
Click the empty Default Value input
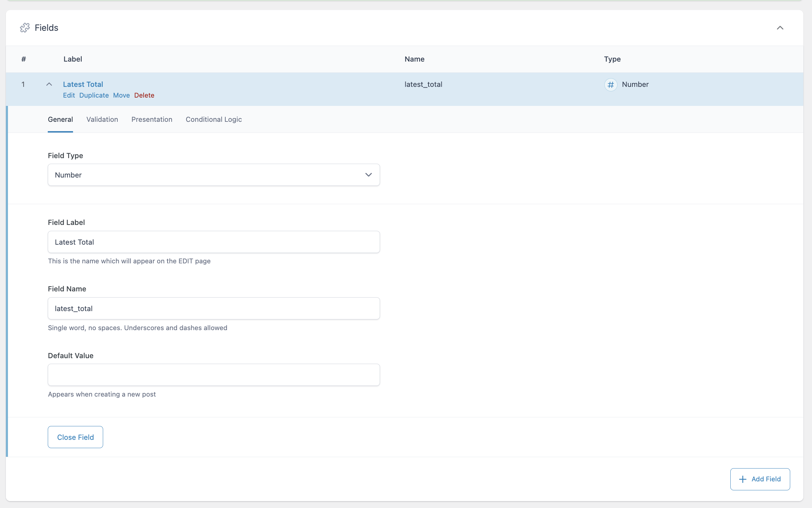point(214,375)
